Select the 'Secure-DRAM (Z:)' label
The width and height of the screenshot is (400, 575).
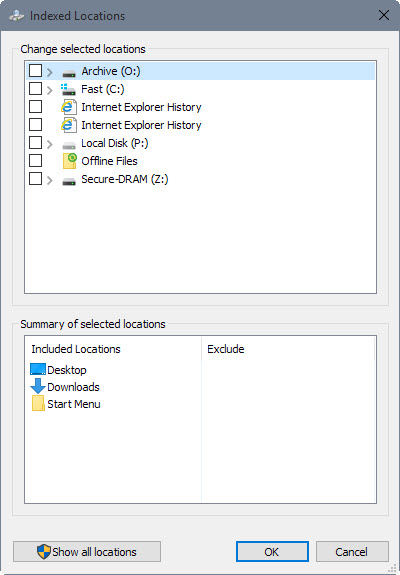[125, 179]
